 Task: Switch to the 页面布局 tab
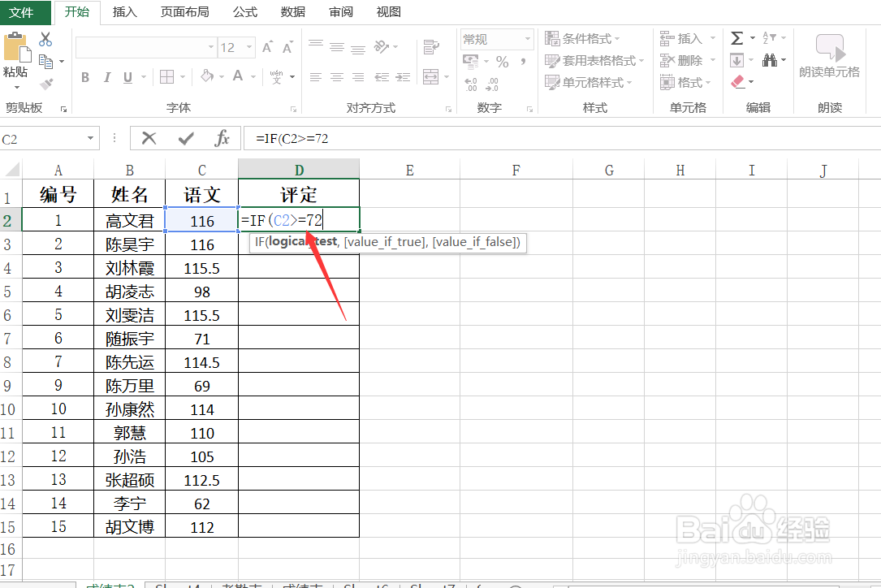[184, 12]
